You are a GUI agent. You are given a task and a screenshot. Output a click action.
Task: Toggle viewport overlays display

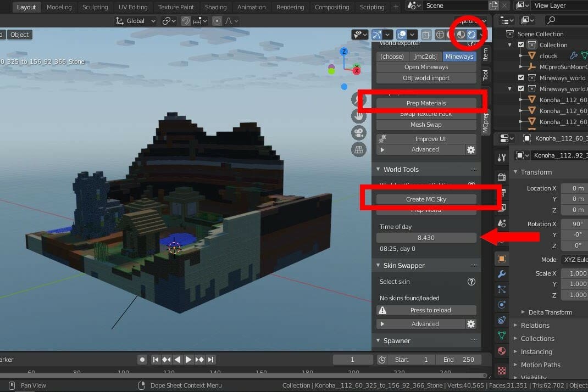click(x=402, y=35)
